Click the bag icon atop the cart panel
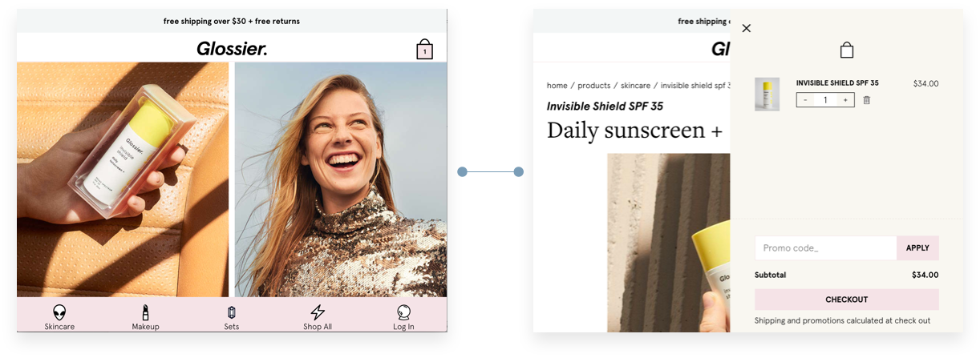Viewport: 980px width, 358px height. click(846, 50)
